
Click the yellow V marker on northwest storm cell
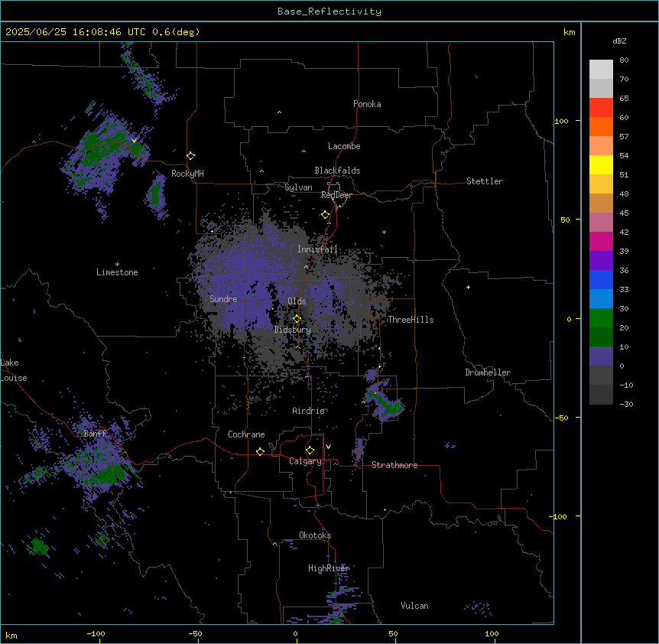134,141
